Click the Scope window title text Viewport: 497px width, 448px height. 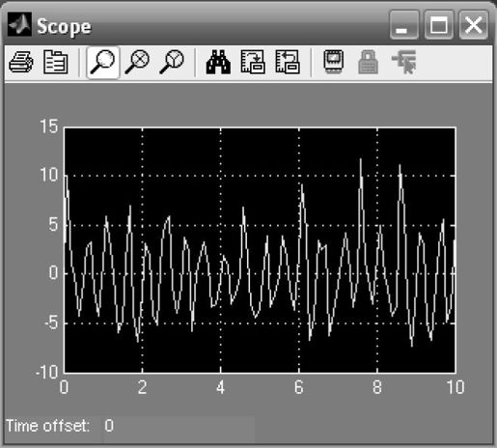pyautogui.click(x=64, y=26)
